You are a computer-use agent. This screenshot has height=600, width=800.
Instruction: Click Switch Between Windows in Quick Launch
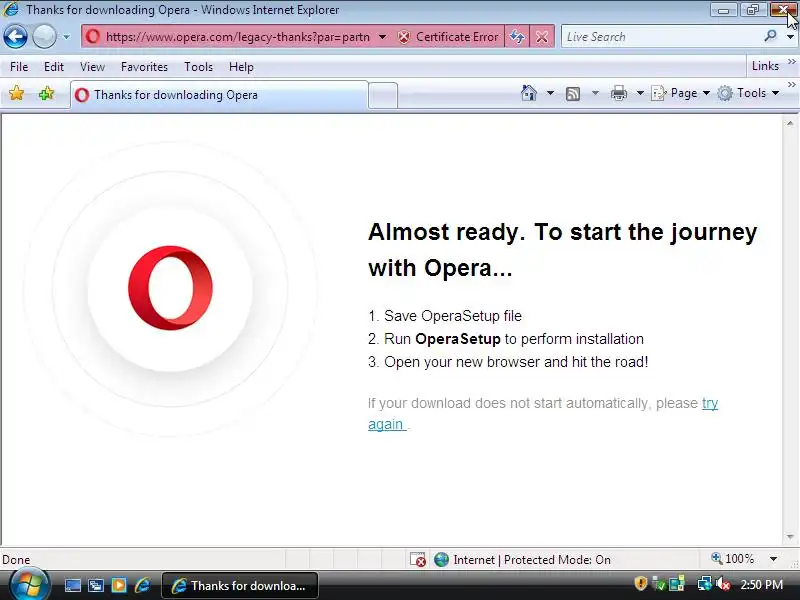pos(95,585)
